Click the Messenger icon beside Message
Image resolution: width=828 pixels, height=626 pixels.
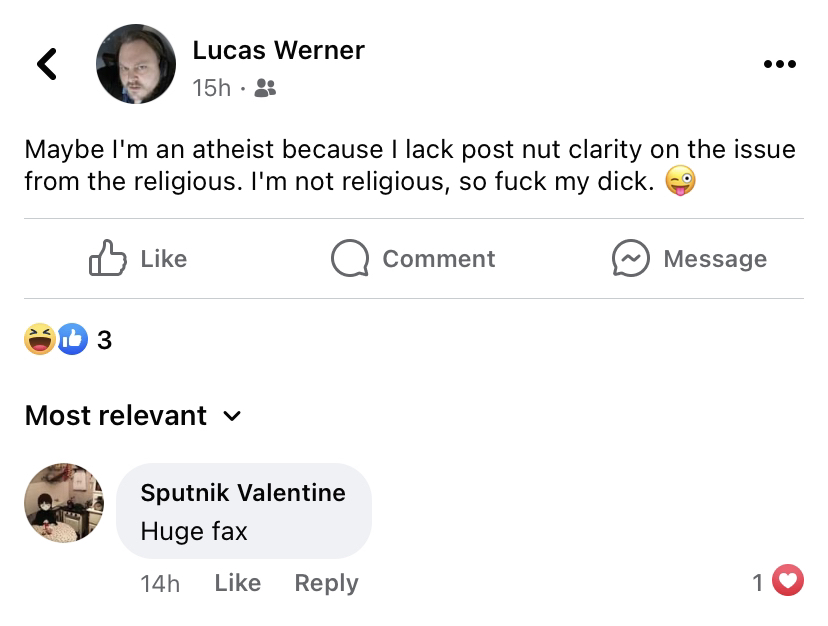(631, 258)
